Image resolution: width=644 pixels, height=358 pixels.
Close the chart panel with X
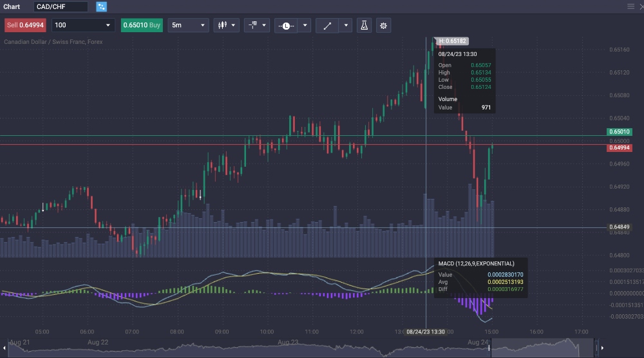point(641,6)
